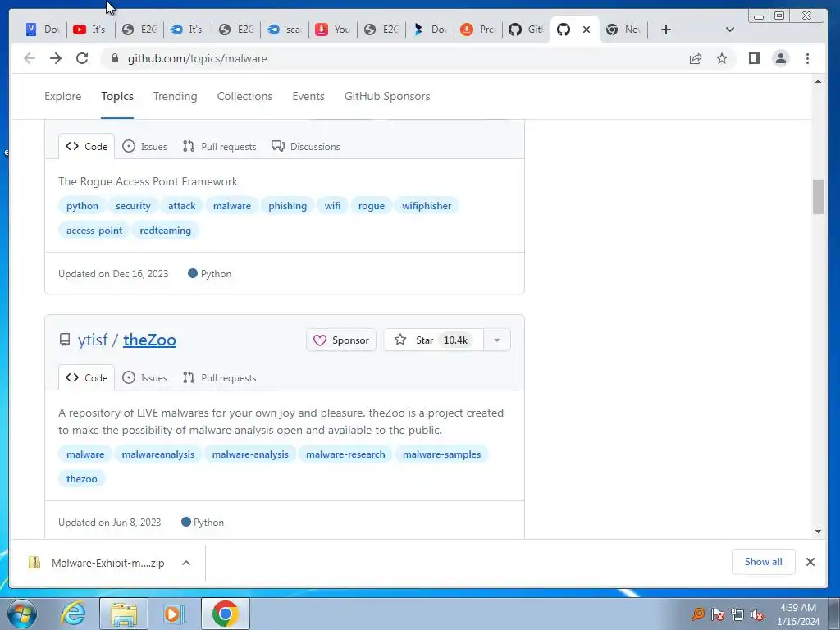This screenshot has width=840, height=630.
Task: Expand the tab search chevron
Action: coord(729,30)
